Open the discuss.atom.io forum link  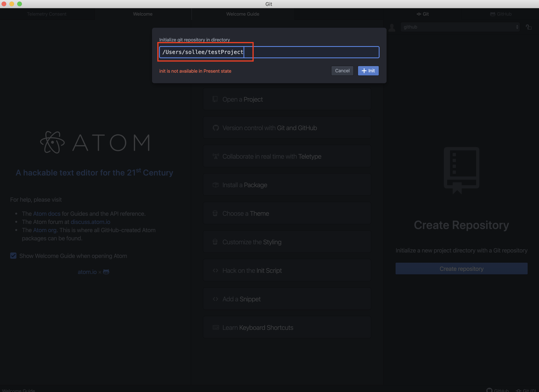coord(90,222)
